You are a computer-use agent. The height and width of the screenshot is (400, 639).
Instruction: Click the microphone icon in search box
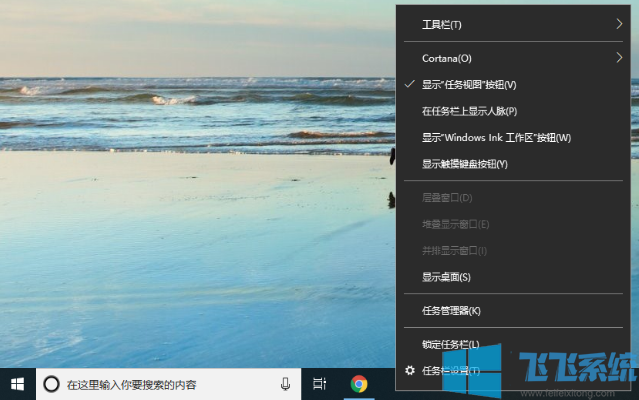click(x=285, y=384)
